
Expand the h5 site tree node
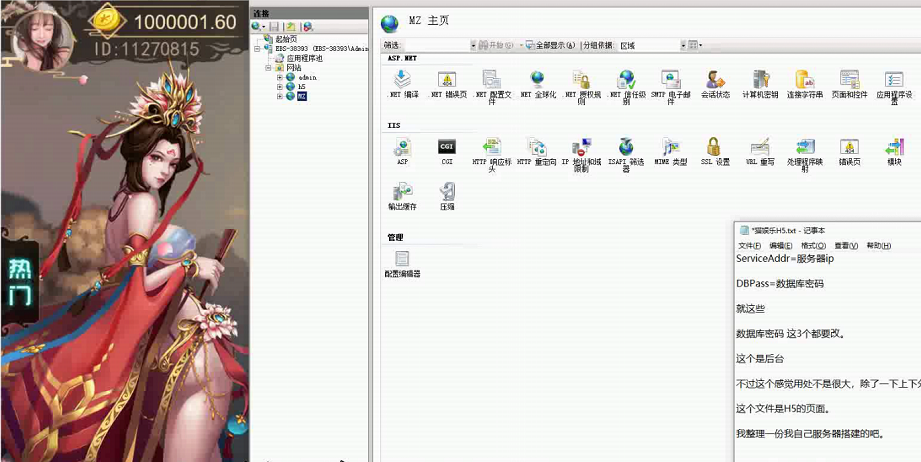click(x=280, y=87)
